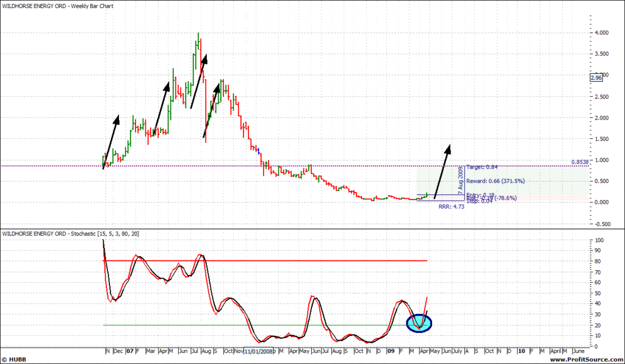The height and width of the screenshot is (364, 625).
Task: Select the 'June' month label on time axis
Action: pos(579,351)
